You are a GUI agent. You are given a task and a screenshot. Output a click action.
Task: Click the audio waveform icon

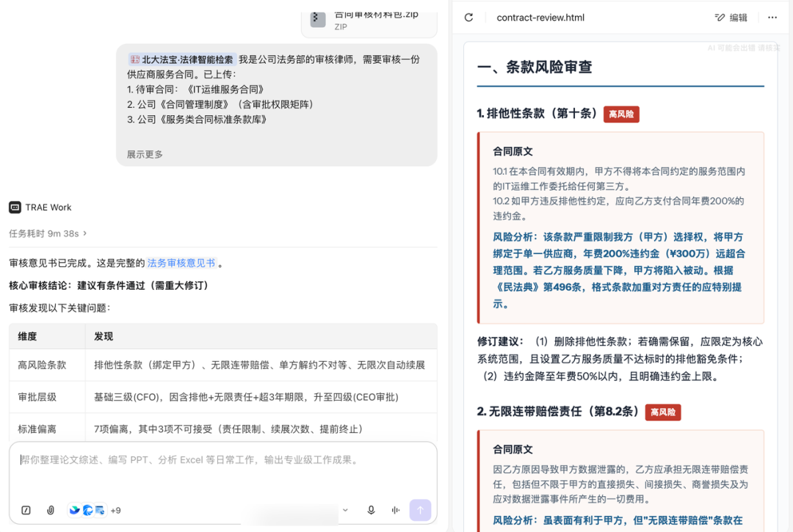[396, 510]
